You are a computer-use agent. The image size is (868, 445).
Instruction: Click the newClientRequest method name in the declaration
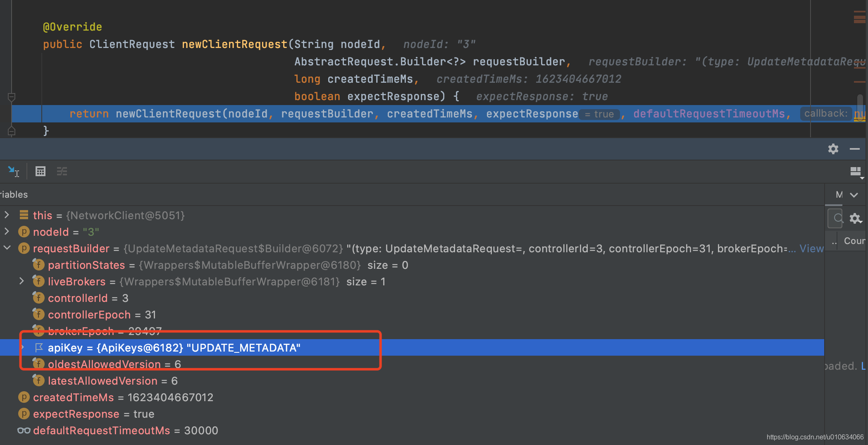point(234,44)
